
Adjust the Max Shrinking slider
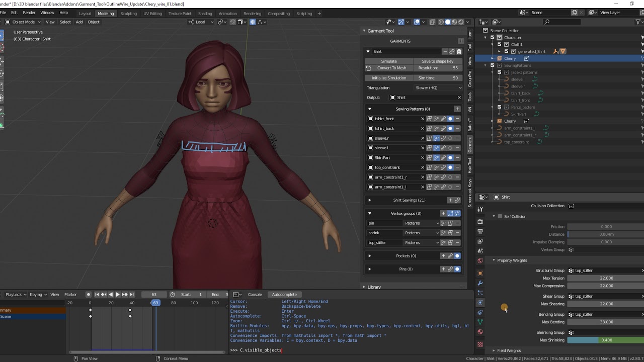(606, 340)
